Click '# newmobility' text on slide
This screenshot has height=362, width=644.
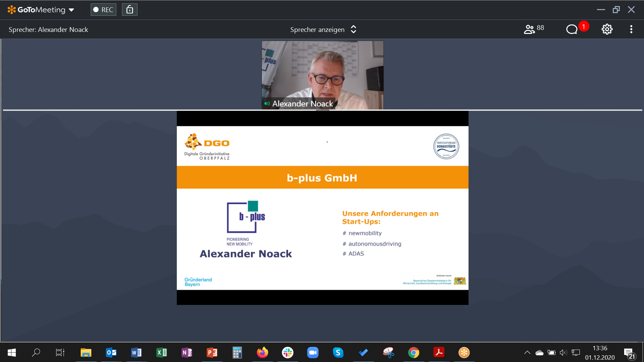(362, 233)
